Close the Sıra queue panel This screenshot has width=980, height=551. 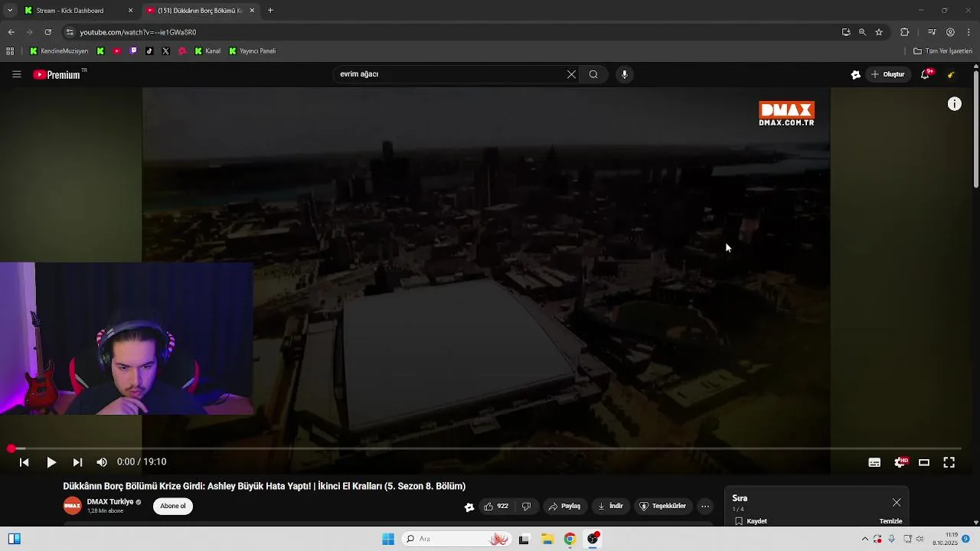[x=897, y=503]
